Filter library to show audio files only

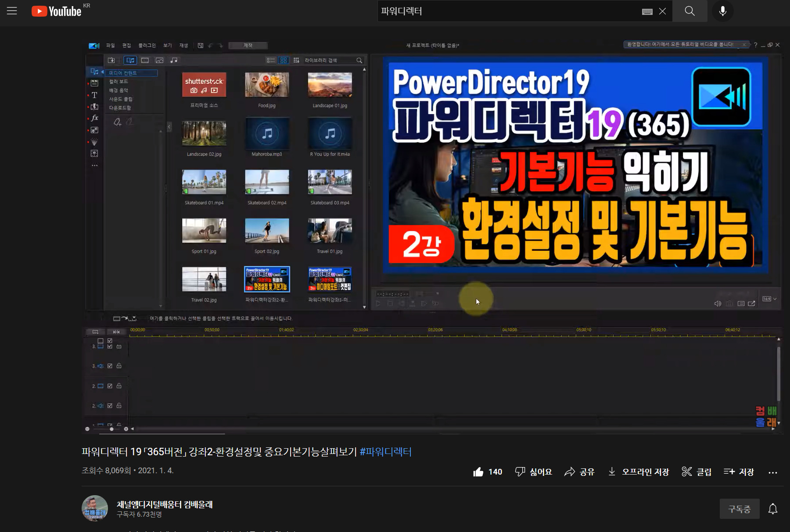(174, 60)
